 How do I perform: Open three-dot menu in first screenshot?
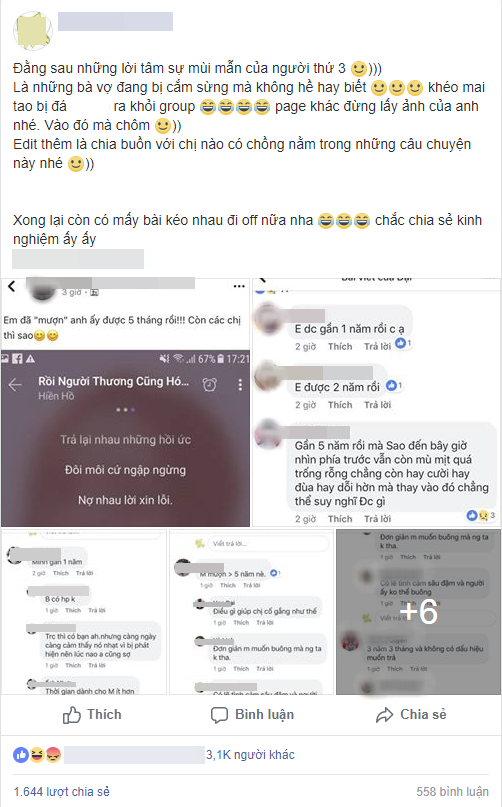click(x=239, y=286)
